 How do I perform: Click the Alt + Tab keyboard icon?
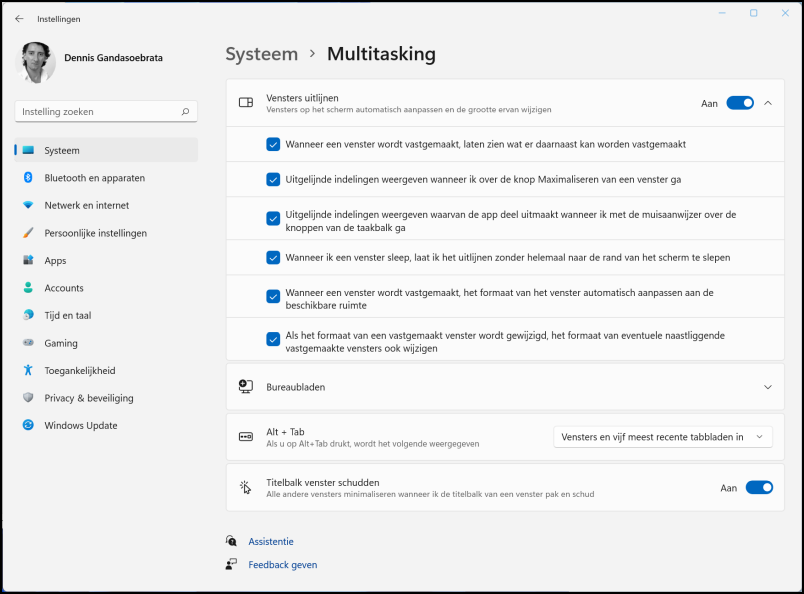[x=246, y=437]
